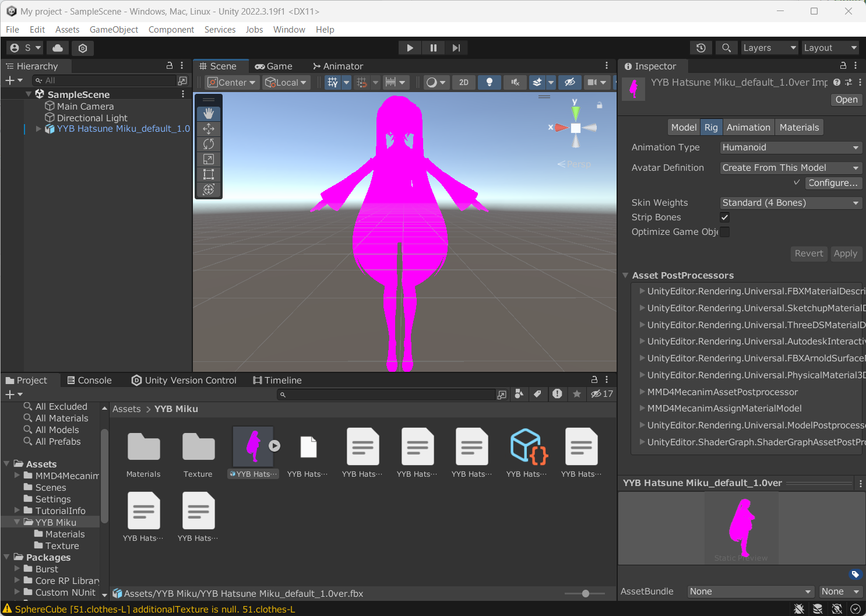
Task: Adjust the Project view thumbnail size slider
Action: coord(585,593)
